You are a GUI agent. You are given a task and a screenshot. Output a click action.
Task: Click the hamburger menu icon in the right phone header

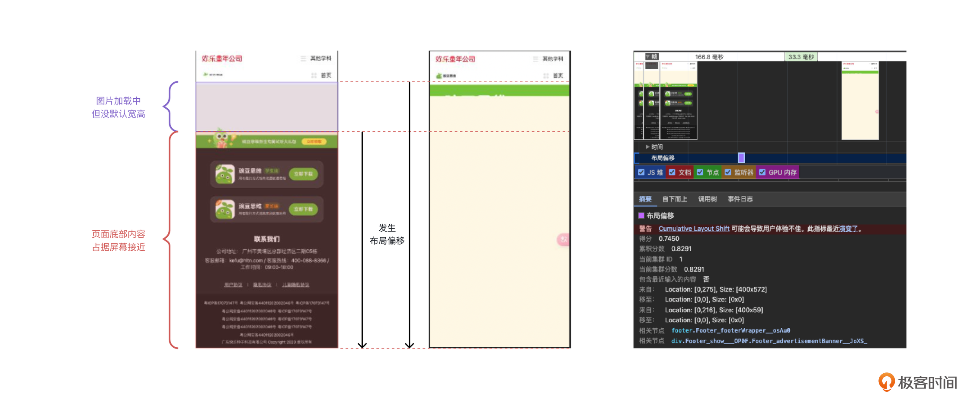(535, 59)
